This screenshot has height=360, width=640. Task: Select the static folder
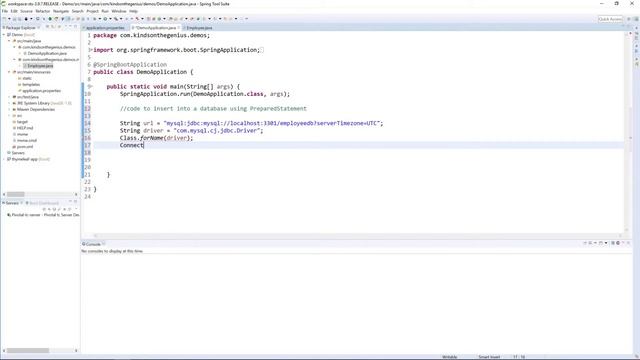pyautogui.click(x=27, y=78)
